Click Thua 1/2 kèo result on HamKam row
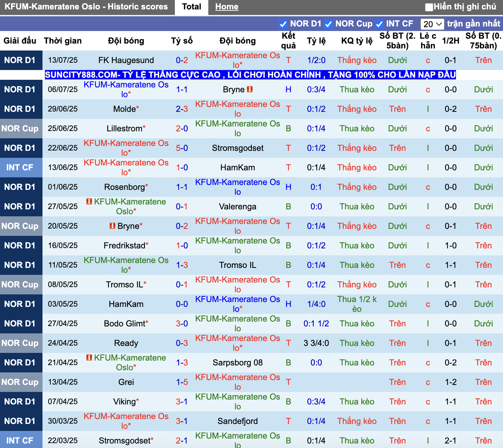 pyautogui.click(x=357, y=304)
